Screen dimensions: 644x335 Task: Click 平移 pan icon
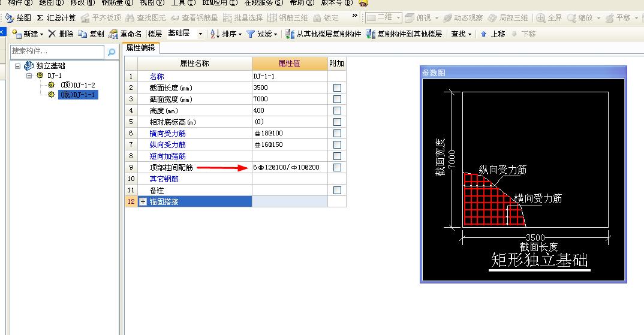pyautogui.click(x=609, y=17)
